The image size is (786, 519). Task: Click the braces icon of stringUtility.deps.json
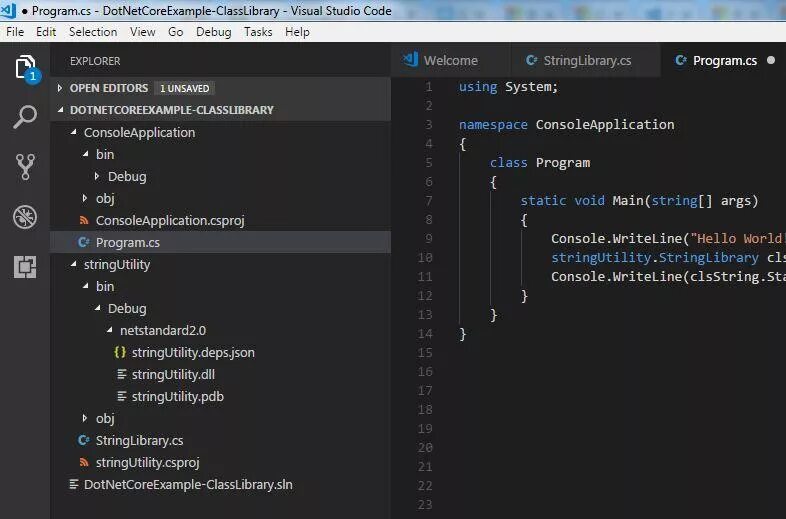click(120, 352)
